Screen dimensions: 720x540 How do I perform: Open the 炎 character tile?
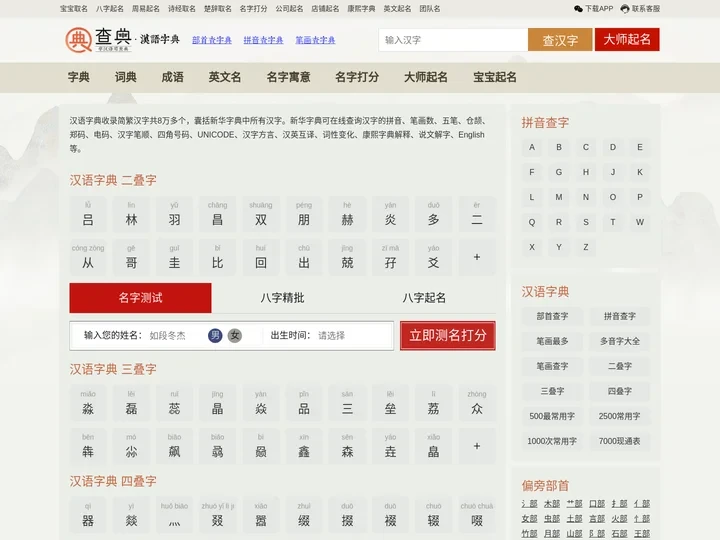coord(390,214)
